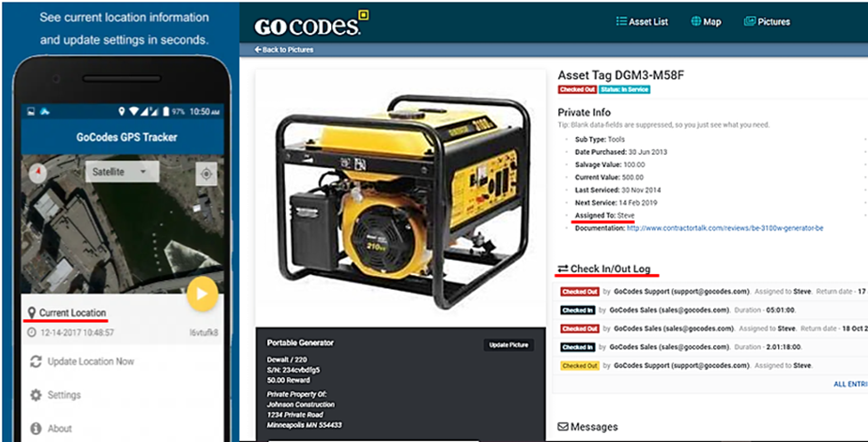The width and height of the screenshot is (868, 442).
Task: Click the gear icon beside Settings
Action: click(x=36, y=395)
